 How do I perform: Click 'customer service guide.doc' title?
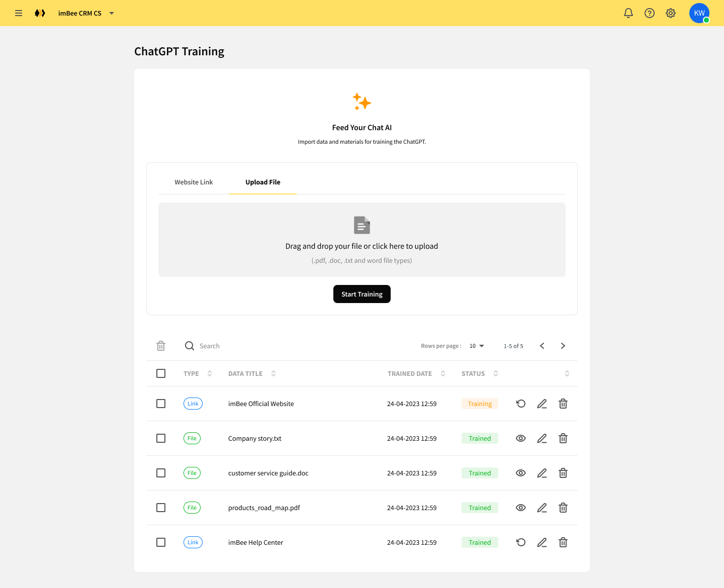tap(268, 473)
